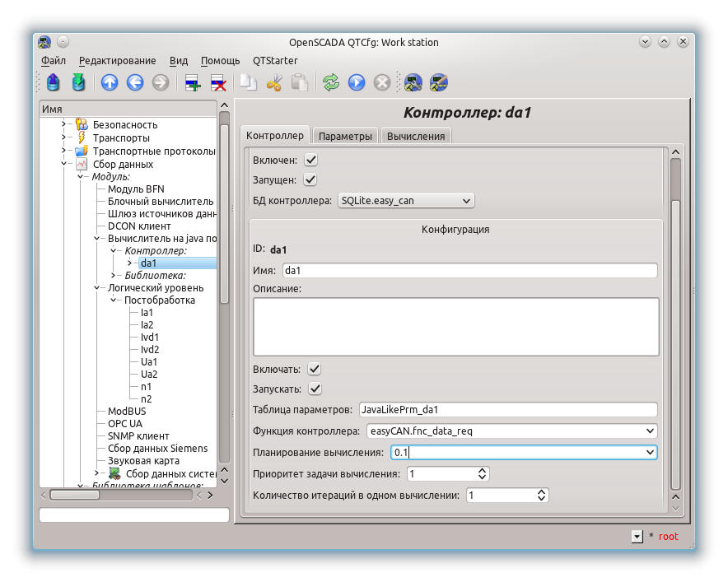
Task: Click the Таблица параметров input field
Action: pos(506,409)
